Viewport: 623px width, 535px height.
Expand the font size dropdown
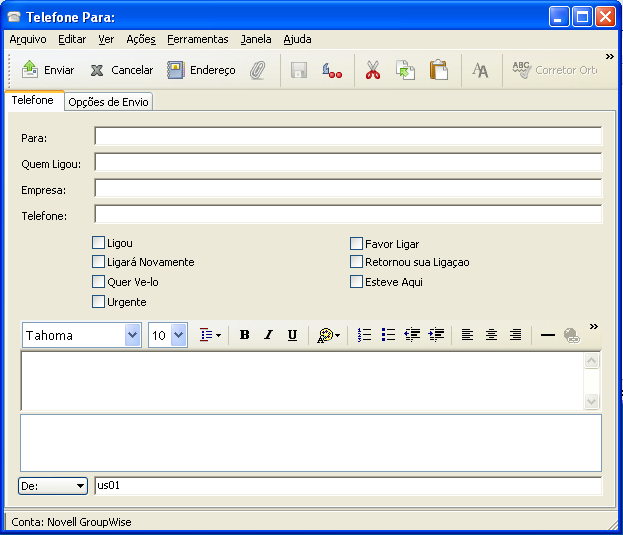click(x=179, y=335)
